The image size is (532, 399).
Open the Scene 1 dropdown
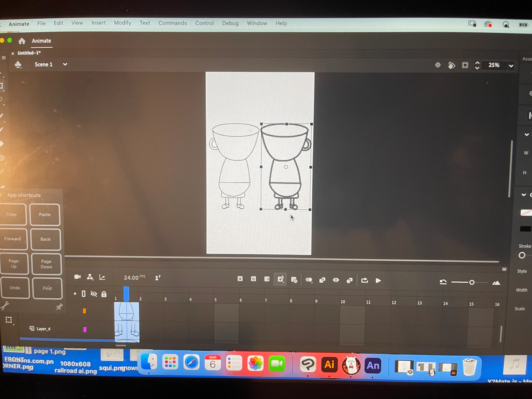[65, 64]
